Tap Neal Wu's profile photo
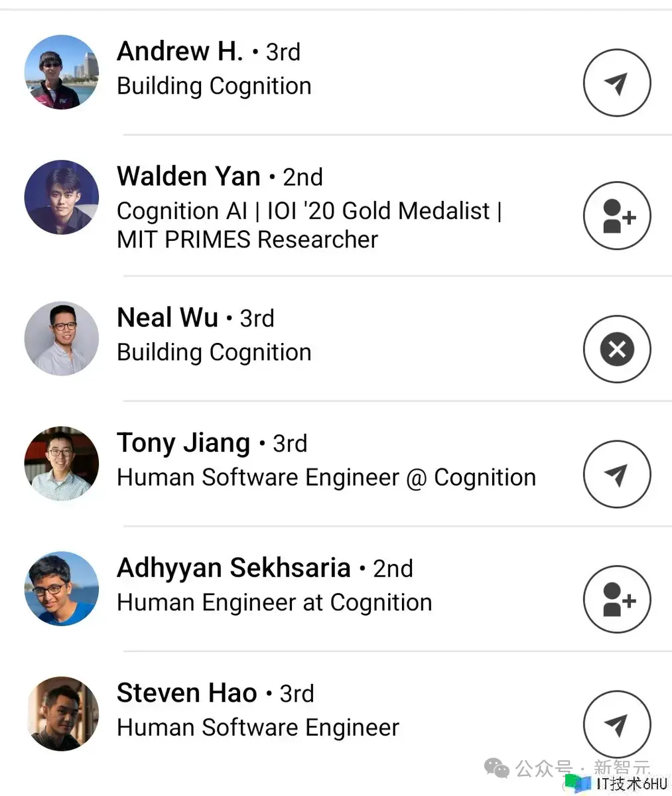 (61, 338)
